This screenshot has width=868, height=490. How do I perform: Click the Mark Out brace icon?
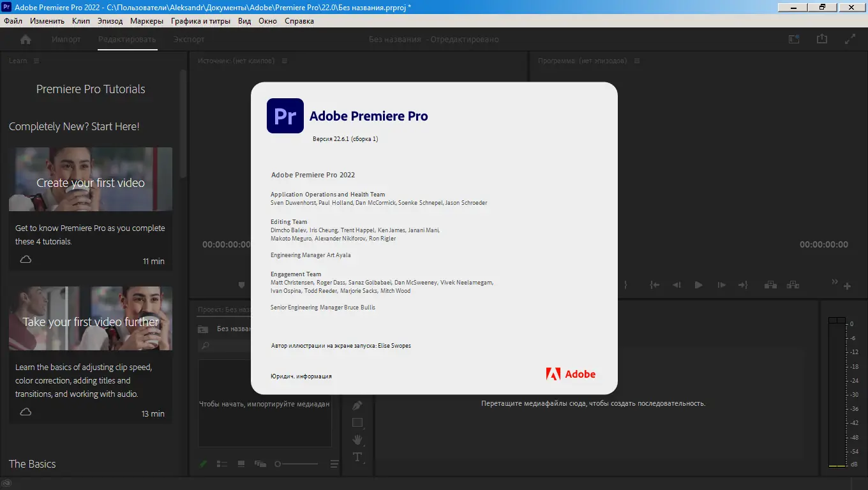point(626,285)
